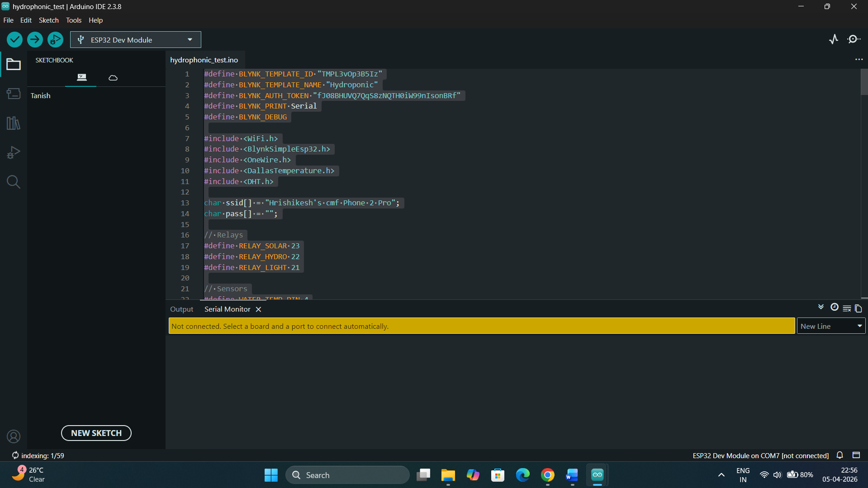Show hidden system tray icons chevron
Image resolution: width=868 pixels, height=488 pixels.
coord(721,475)
